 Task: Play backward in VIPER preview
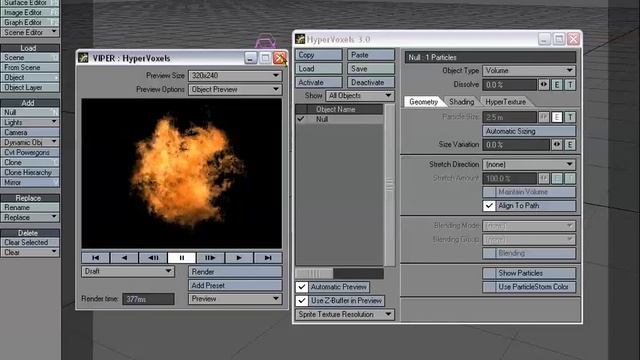124,258
